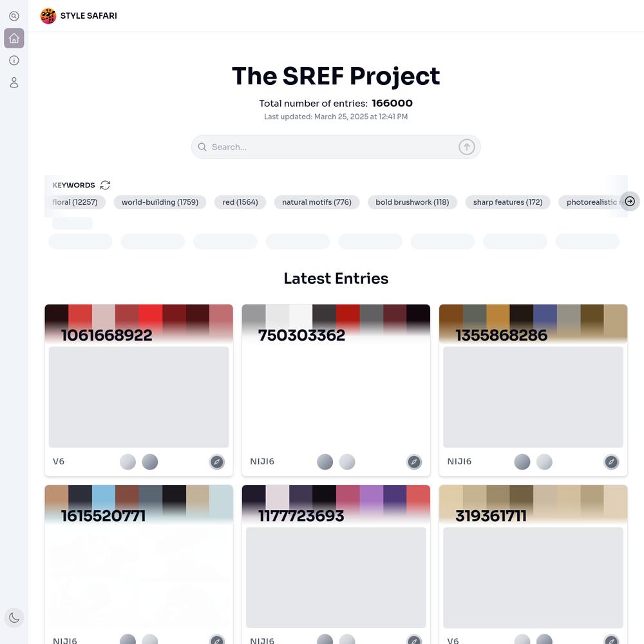Click the compass icon on card 750303362
Screen dimensions: 644x644
[x=414, y=462]
